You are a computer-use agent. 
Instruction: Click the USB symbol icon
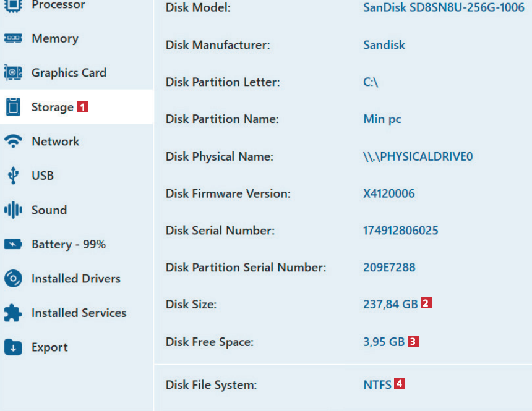[13, 176]
